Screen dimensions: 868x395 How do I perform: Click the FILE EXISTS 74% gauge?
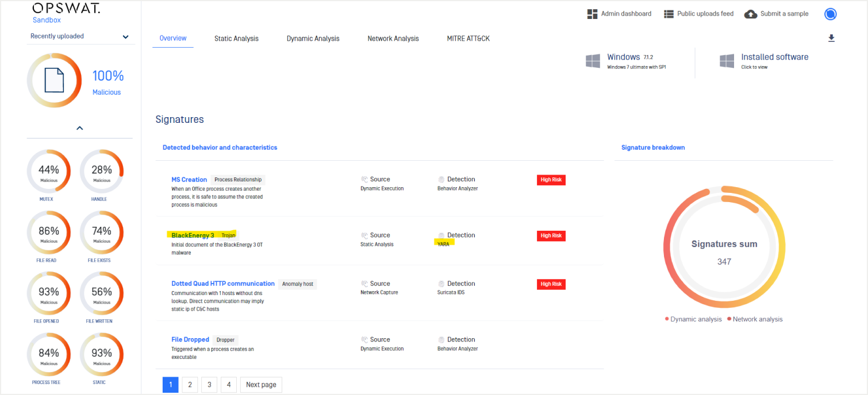(102, 233)
